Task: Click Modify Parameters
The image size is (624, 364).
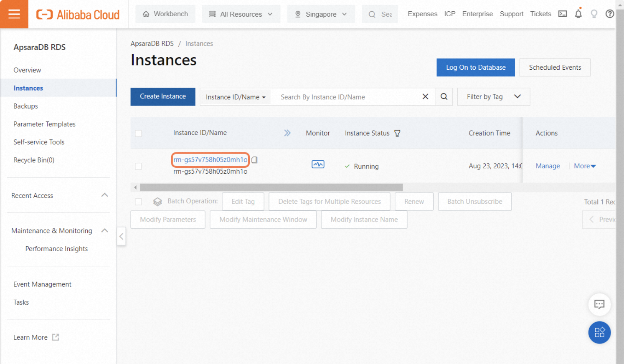Action: pyautogui.click(x=168, y=220)
